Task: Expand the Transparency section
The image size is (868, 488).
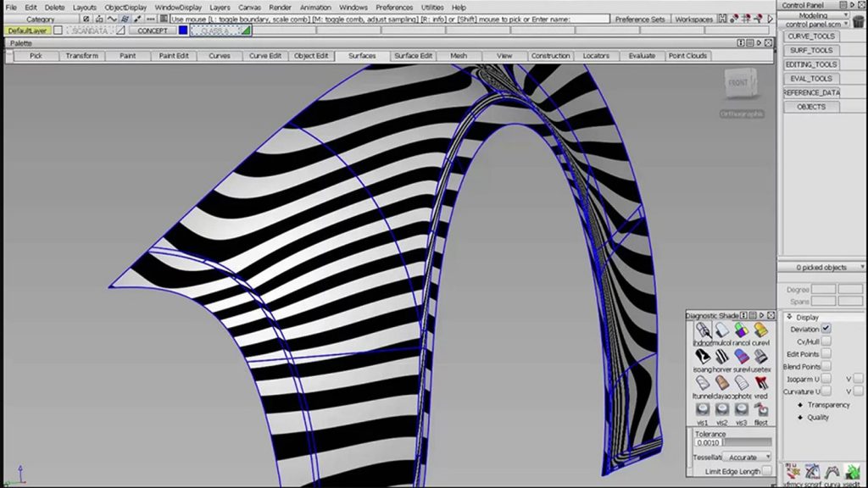Action: (826, 405)
